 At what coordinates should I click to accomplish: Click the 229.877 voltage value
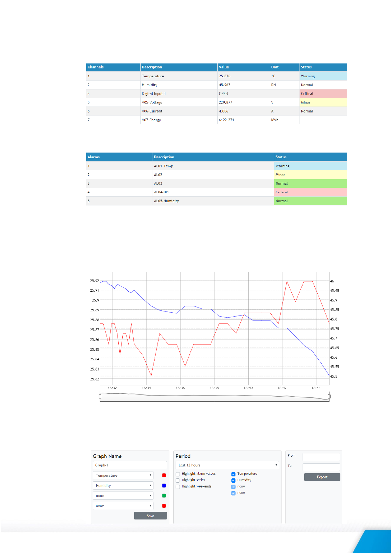(x=226, y=102)
